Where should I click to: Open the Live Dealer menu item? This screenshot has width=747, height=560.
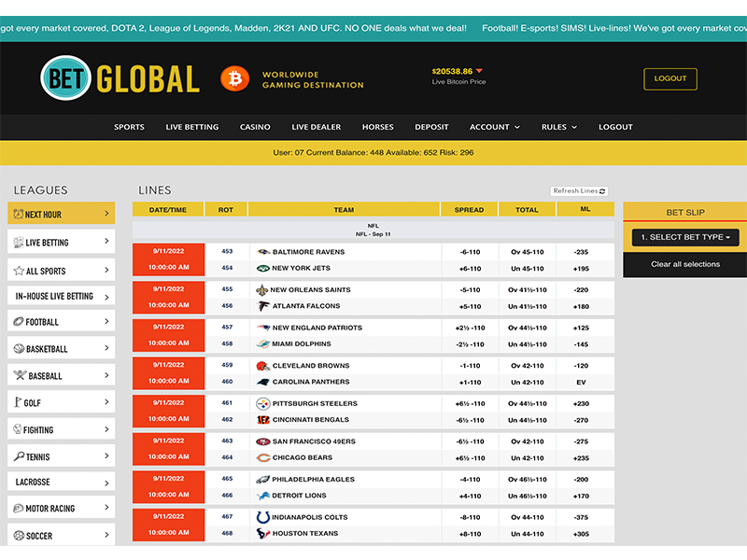coord(317,127)
